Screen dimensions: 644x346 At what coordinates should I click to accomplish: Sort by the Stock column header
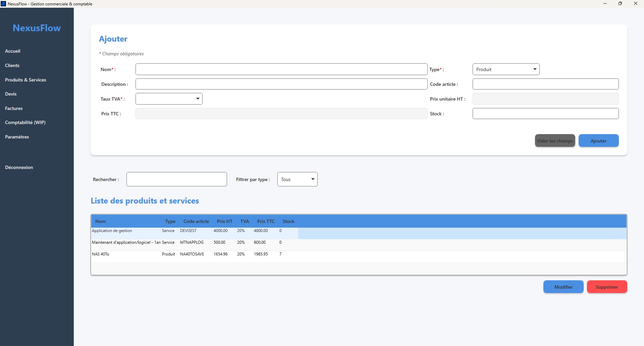288,221
